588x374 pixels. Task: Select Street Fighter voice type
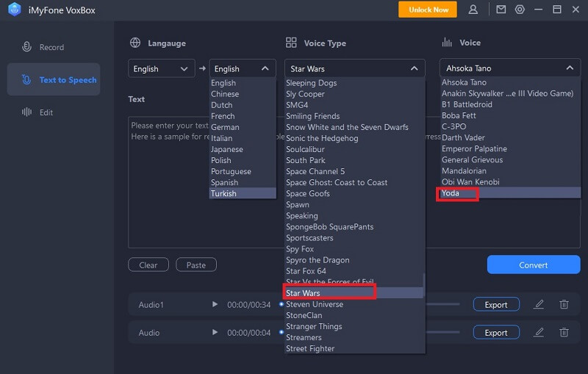pyautogui.click(x=354, y=348)
